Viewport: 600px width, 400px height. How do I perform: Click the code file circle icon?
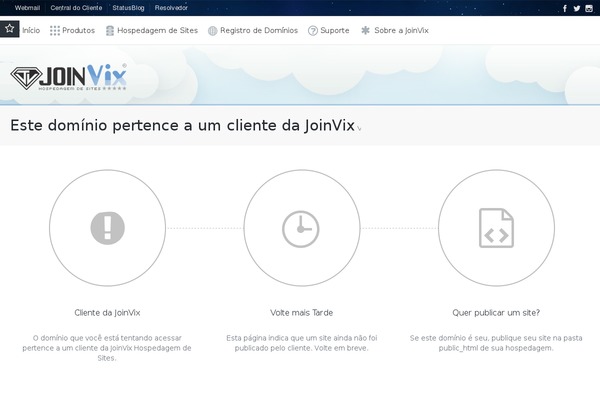(x=496, y=228)
